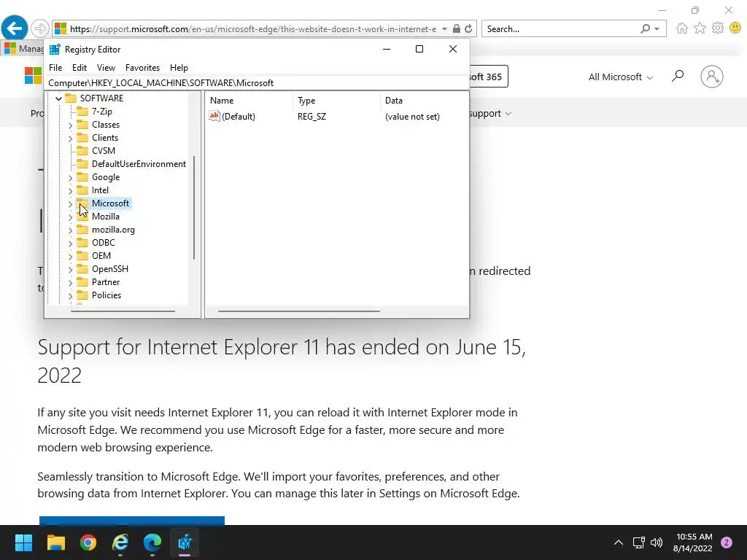The height and width of the screenshot is (560, 747).
Task: Open IE Favorites star icon
Action: coord(700,28)
